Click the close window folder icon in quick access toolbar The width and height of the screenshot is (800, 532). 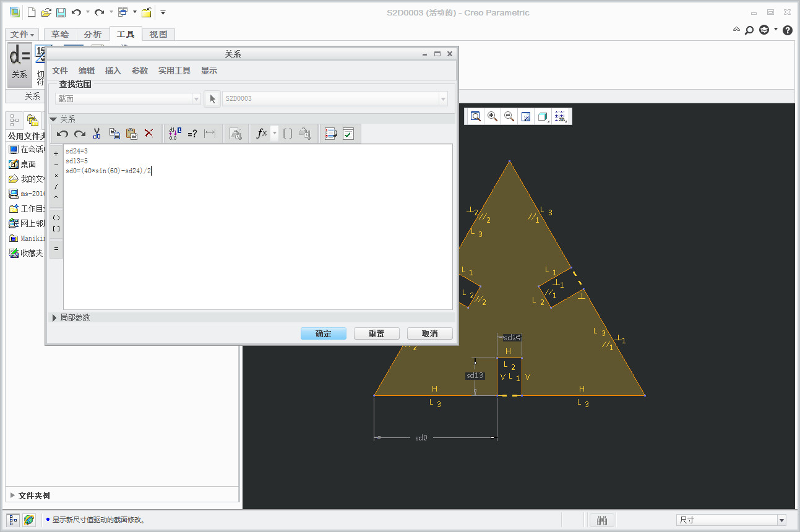(146, 12)
